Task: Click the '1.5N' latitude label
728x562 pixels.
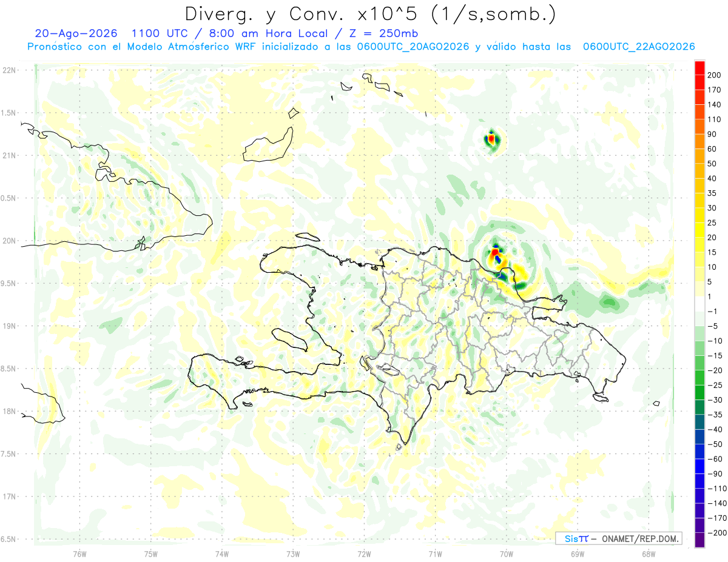Action: tap(8, 113)
